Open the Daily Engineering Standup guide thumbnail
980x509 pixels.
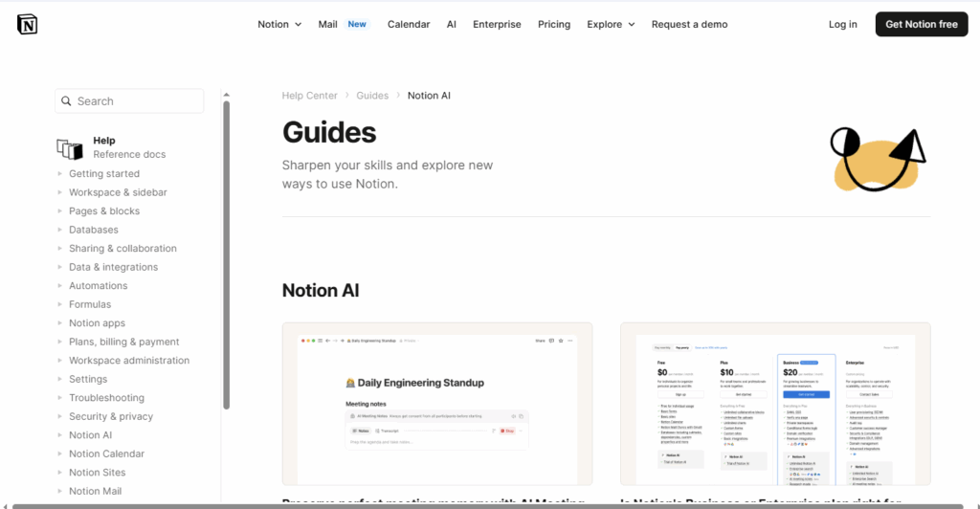tap(437, 403)
